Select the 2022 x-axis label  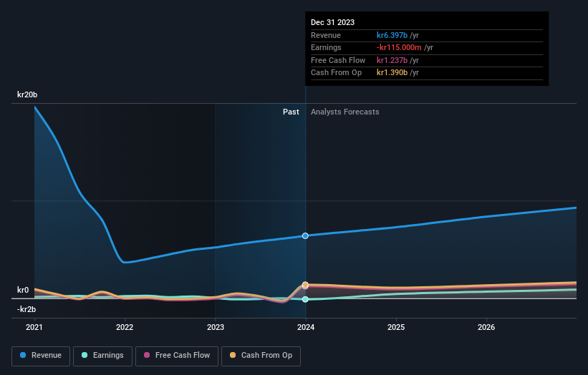[125, 328]
